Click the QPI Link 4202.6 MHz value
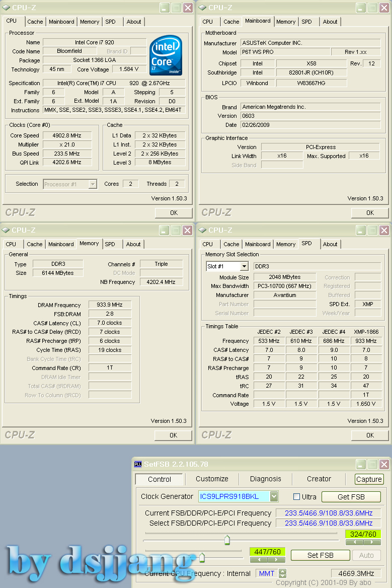 [x=67, y=163]
